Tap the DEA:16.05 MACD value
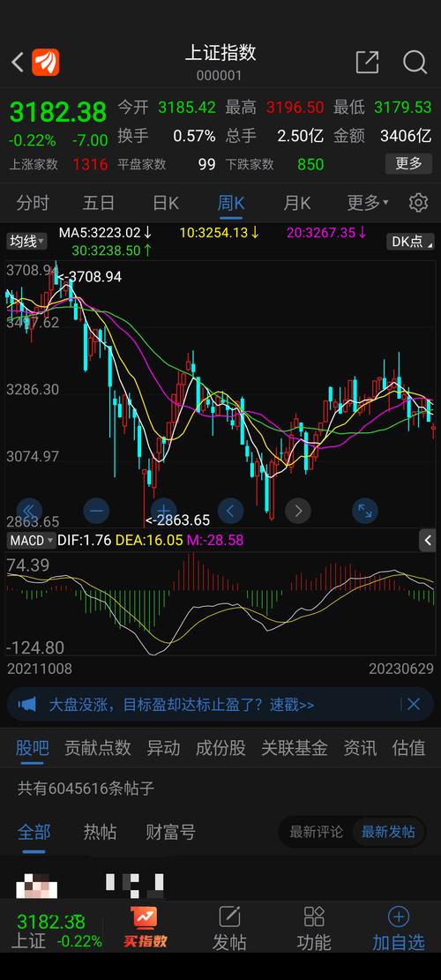Viewport: 441px width, 980px height. tap(149, 540)
